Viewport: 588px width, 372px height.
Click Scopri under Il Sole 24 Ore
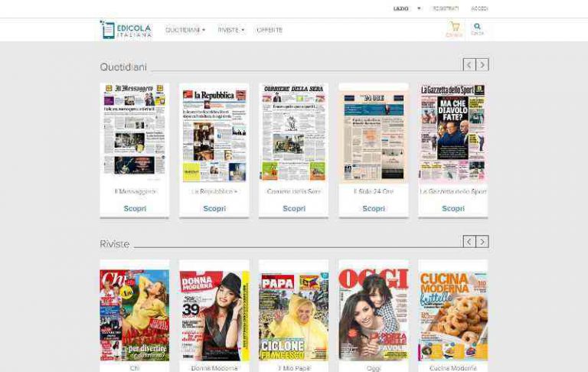pyautogui.click(x=374, y=208)
